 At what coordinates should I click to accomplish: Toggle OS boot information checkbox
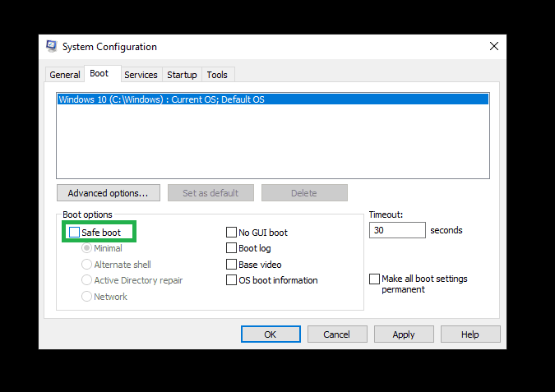232,280
